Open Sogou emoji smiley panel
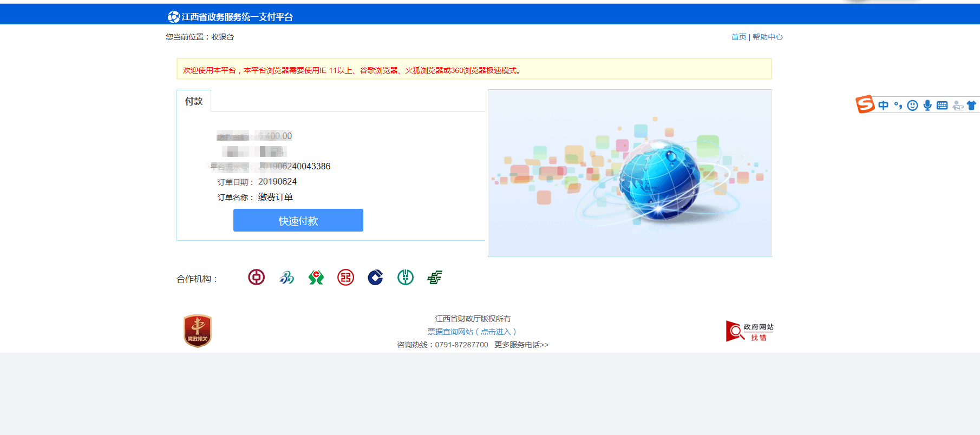The width and height of the screenshot is (980, 435). point(912,106)
